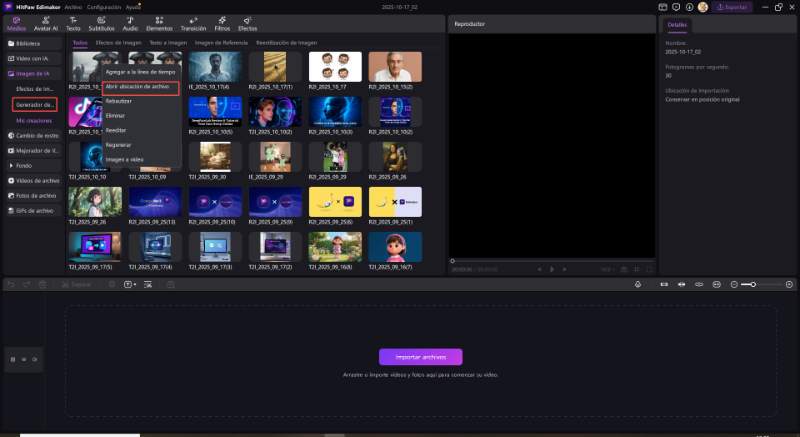Toggle track visibility eye icon in timeline
Viewport: 800px width, 437px height.
point(35,358)
